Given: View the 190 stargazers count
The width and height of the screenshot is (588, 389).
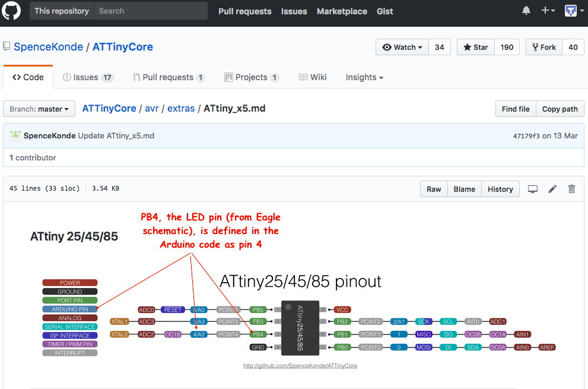Looking at the screenshot, I should click(x=507, y=47).
